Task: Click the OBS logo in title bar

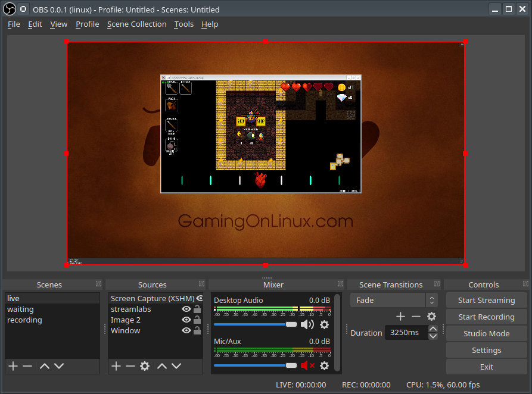Action: [10, 9]
